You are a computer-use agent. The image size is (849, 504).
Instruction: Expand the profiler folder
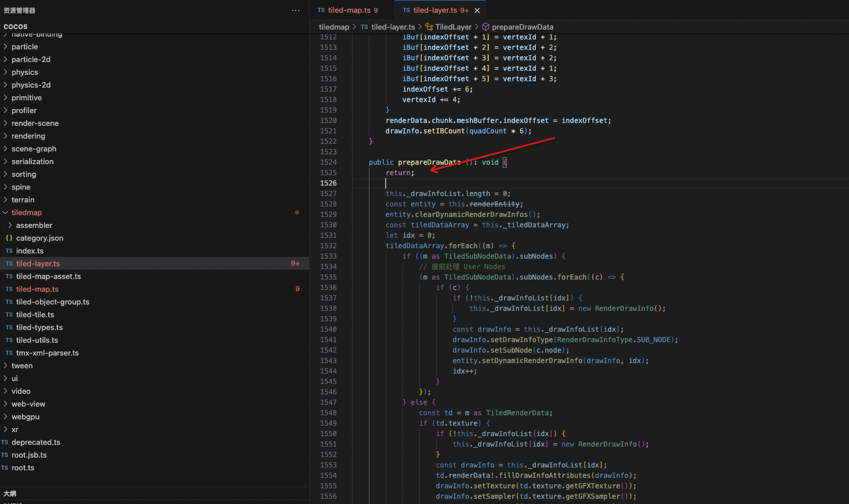154,111
